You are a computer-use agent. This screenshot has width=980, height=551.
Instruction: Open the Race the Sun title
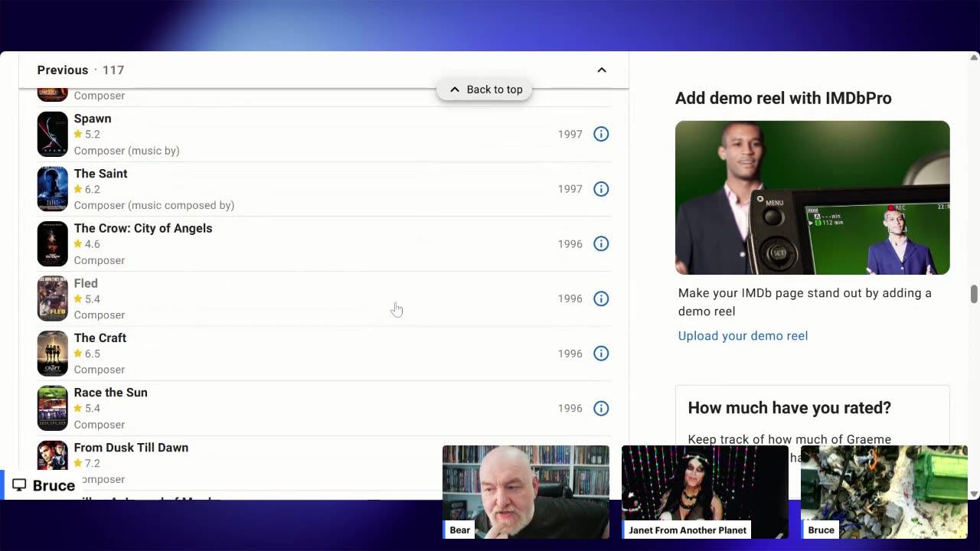coord(110,393)
